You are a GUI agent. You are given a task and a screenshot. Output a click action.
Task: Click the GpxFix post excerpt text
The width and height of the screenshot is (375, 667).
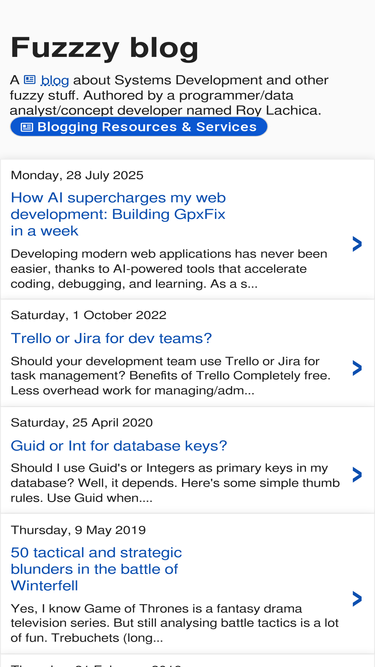(x=169, y=269)
